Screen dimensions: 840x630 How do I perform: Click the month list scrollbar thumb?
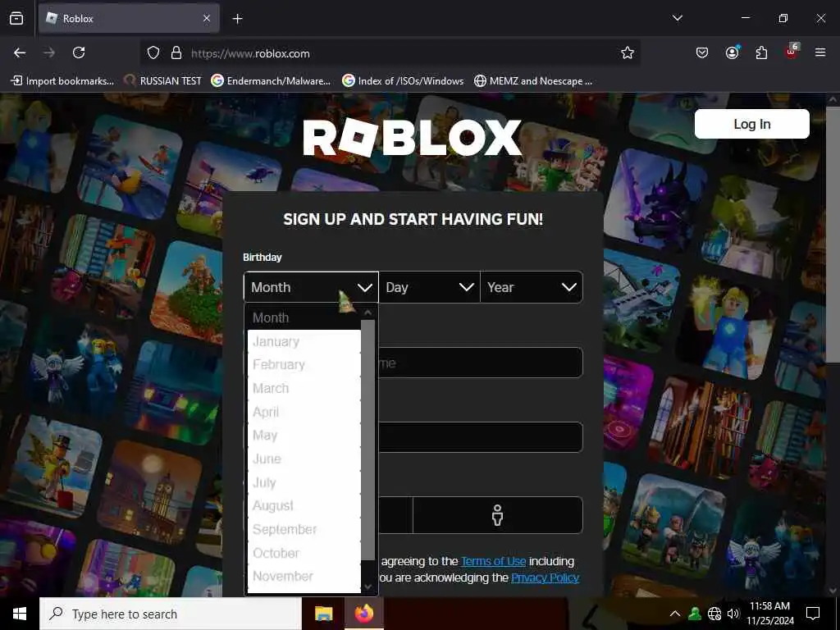pos(368,440)
